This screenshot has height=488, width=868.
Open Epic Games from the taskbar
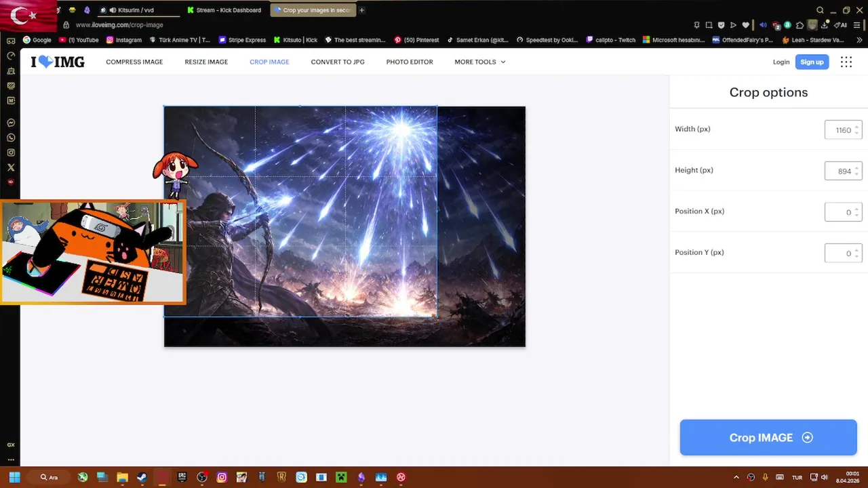tap(182, 477)
